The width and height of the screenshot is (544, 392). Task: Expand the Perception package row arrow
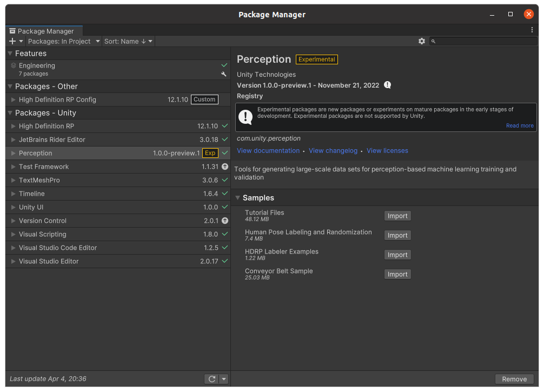pos(13,153)
